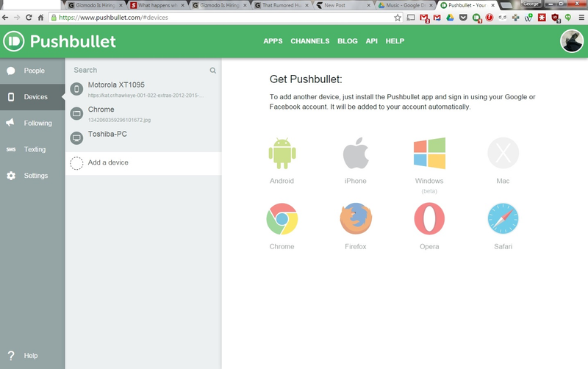Click the Cast extension icon
This screenshot has width=588, height=369.
pos(411,17)
